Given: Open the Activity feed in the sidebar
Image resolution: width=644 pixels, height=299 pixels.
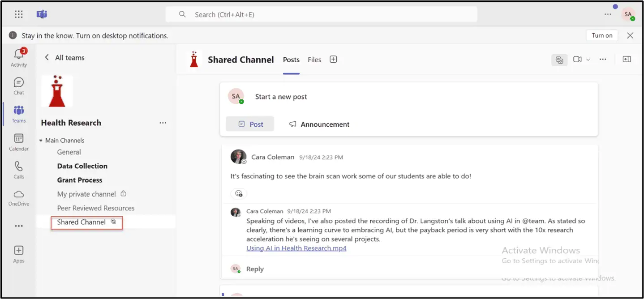Looking at the screenshot, I should tap(18, 56).
